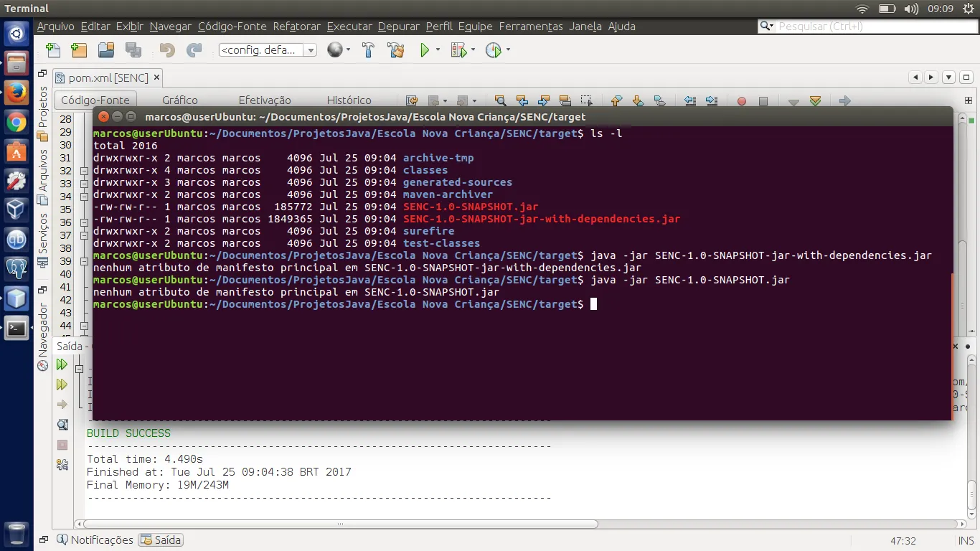Toggle bookmark in the editor toolbar
980x551 pixels.
pos(660,101)
